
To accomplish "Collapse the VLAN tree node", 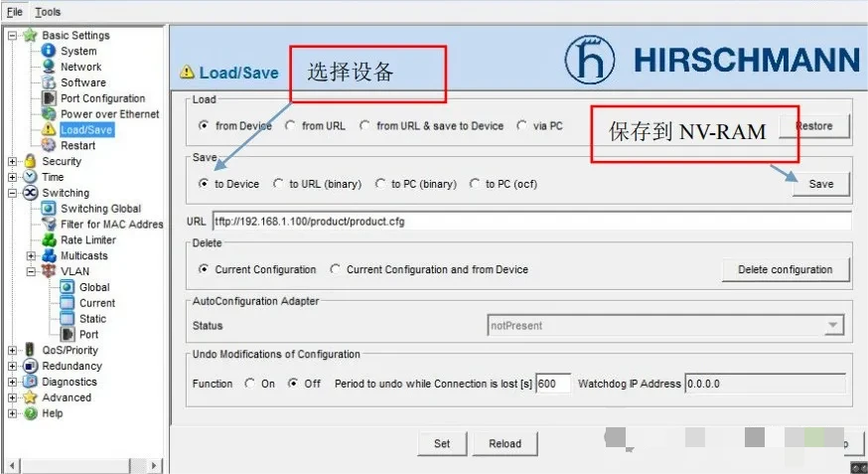I will (x=31, y=272).
